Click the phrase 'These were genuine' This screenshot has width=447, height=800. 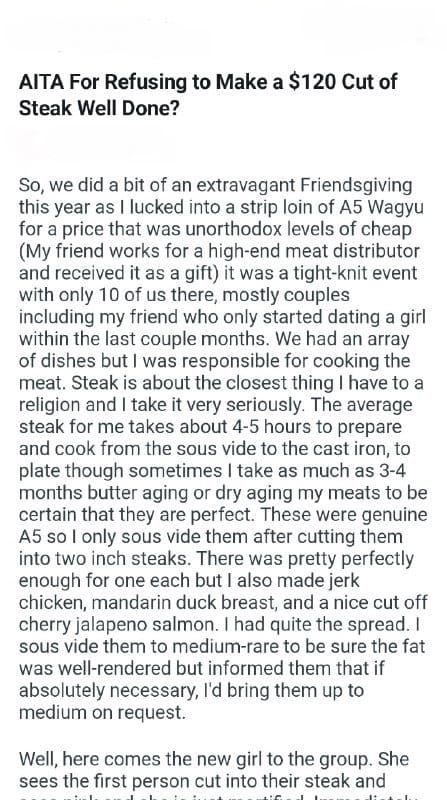(343, 514)
